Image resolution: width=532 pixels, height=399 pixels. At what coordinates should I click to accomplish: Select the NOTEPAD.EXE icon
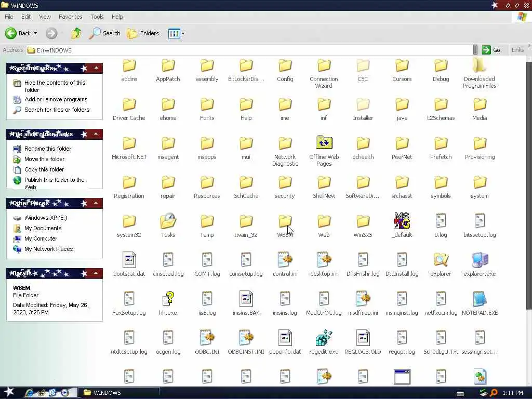coord(480,299)
